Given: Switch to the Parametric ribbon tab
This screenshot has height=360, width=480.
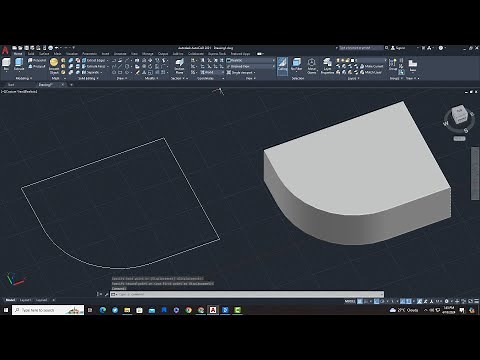Looking at the screenshot, I should (89, 54).
